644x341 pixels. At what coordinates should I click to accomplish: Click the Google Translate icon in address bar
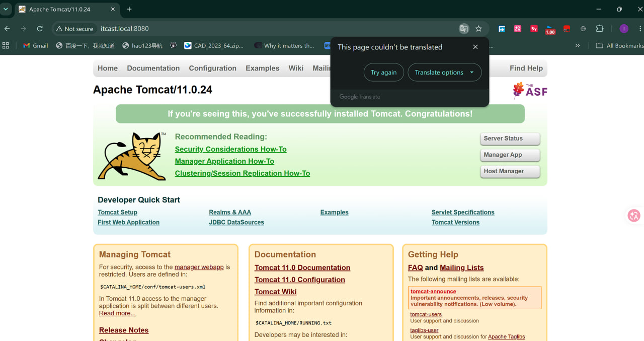click(x=464, y=29)
